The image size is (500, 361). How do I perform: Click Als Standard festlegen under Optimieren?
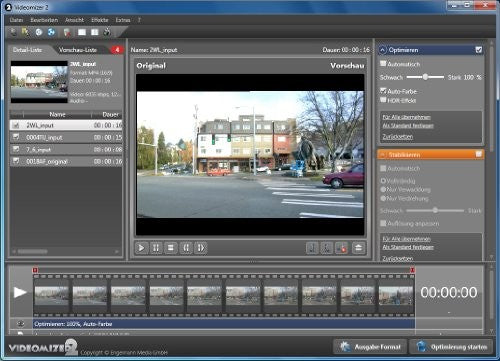coord(408,126)
